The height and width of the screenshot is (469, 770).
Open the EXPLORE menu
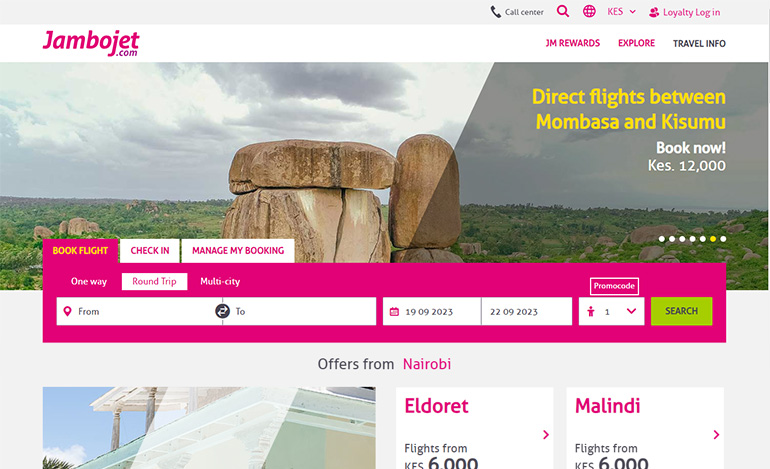(x=636, y=43)
